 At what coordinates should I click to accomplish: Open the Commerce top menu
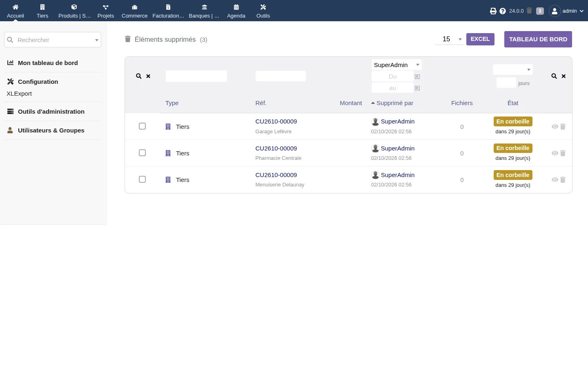coord(134,11)
